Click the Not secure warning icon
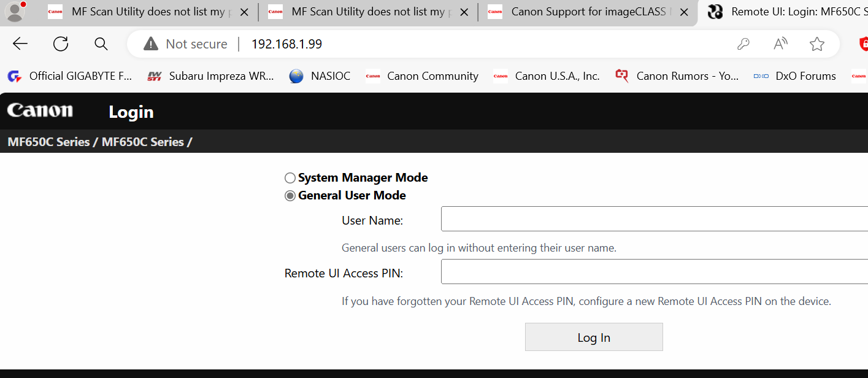868x378 pixels. click(151, 44)
